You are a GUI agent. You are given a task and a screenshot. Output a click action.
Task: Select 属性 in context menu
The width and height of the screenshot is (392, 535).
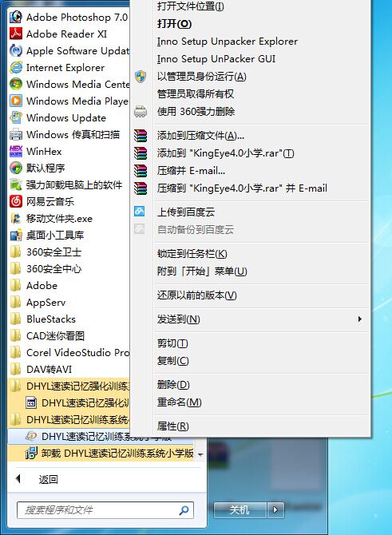click(x=172, y=426)
